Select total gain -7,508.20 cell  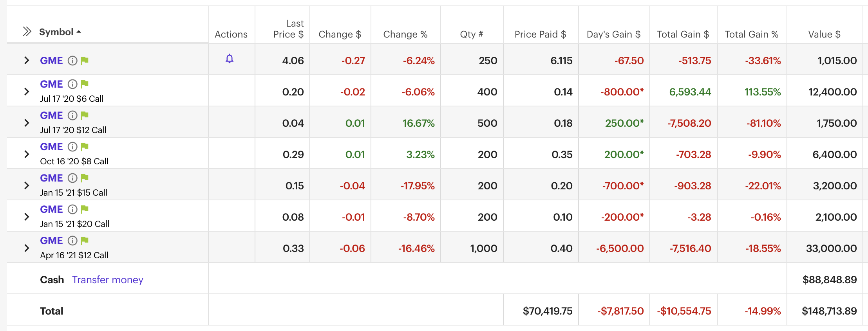pos(689,123)
